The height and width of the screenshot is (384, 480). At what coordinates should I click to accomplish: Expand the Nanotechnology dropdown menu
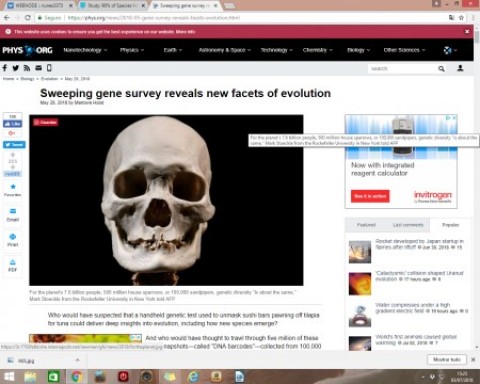(x=85, y=50)
